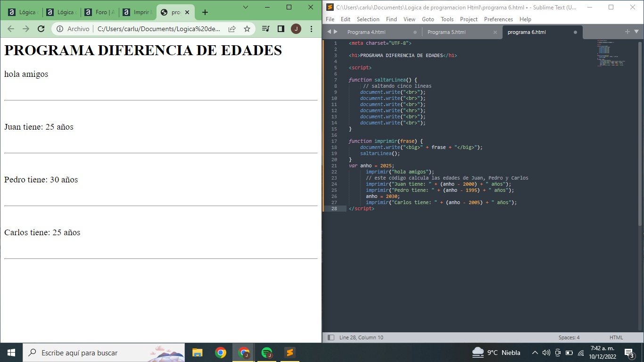The height and width of the screenshot is (362, 644).
Task: Reload the Chrome page
Action: [x=41, y=29]
